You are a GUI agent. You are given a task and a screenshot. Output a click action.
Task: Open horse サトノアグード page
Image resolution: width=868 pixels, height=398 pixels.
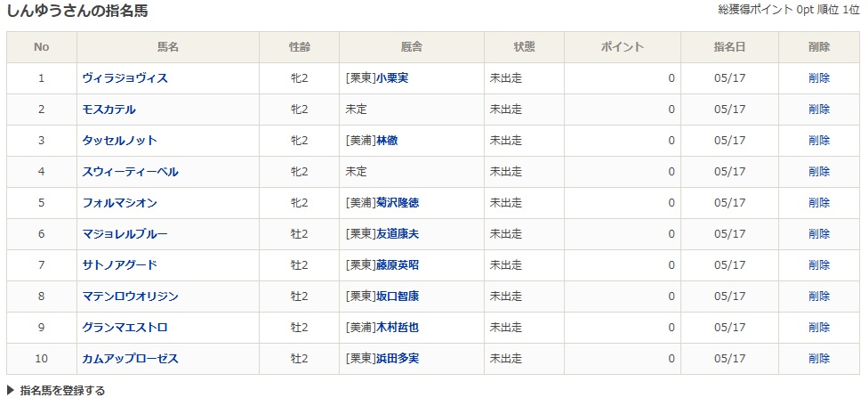[119, 265]
